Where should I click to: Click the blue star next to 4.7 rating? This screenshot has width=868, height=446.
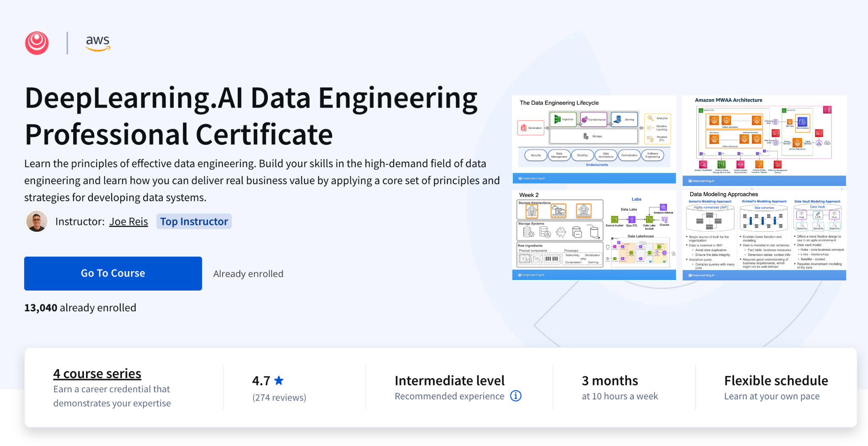[279, 380]
